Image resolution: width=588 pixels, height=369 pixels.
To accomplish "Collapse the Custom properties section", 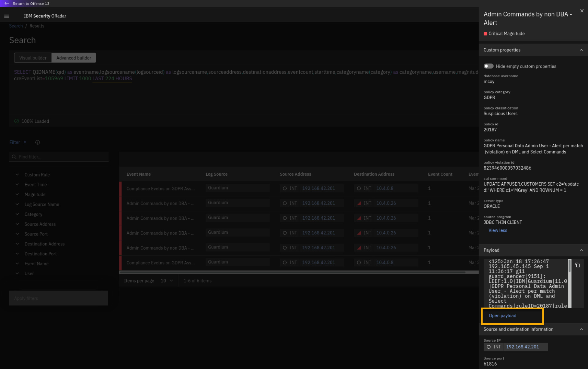I will (581, 50).
